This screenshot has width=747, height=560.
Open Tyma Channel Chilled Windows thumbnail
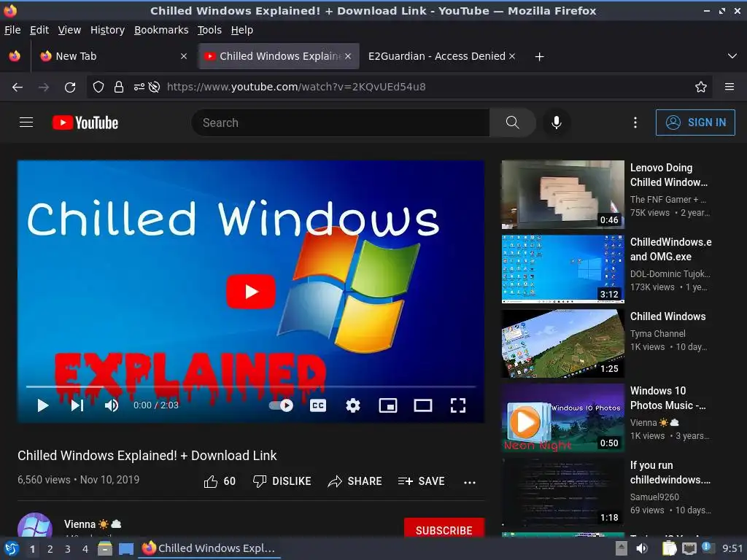pos(562,343)
